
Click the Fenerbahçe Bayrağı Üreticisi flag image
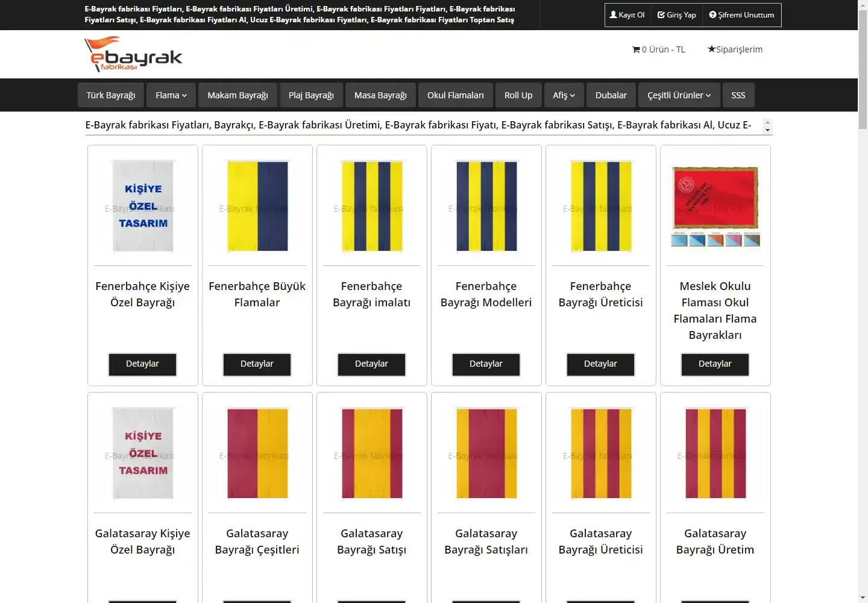[x=601, y=206]
